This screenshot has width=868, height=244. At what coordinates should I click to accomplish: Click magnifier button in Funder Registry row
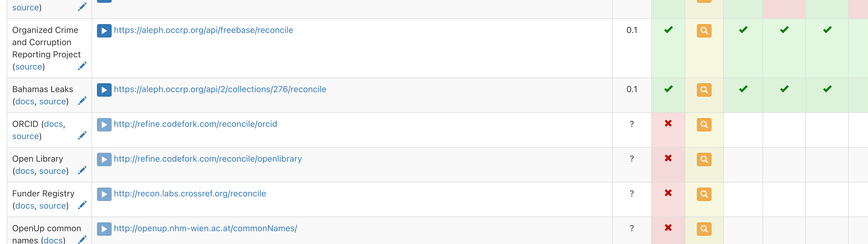point(704,194)
